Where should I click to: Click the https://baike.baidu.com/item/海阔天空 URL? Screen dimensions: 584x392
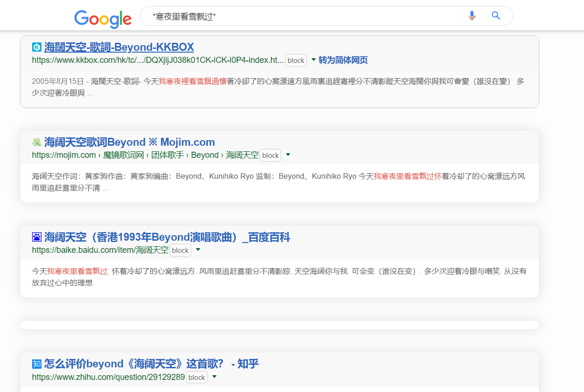pos(100,250)
